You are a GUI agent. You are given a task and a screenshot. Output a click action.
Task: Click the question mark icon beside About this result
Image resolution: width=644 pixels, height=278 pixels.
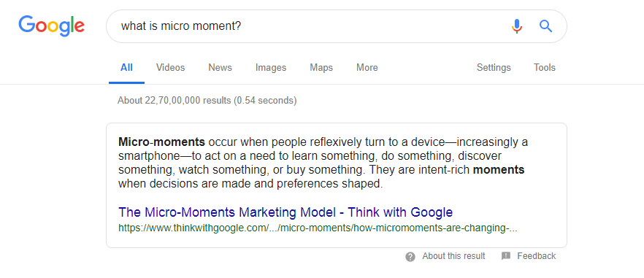tap(410, 257)
